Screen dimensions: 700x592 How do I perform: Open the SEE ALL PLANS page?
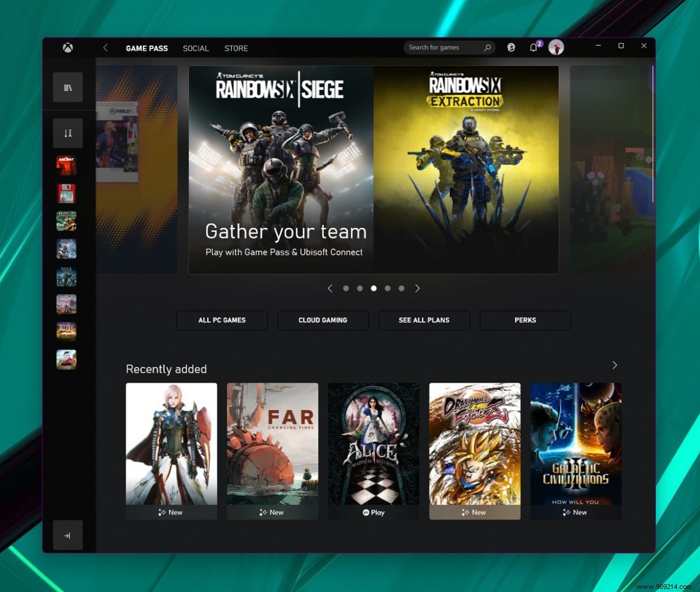click(424, 320)
